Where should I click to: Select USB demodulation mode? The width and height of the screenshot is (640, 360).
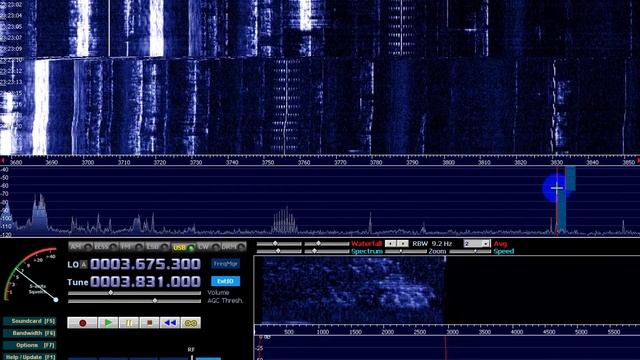pos(183,247)
